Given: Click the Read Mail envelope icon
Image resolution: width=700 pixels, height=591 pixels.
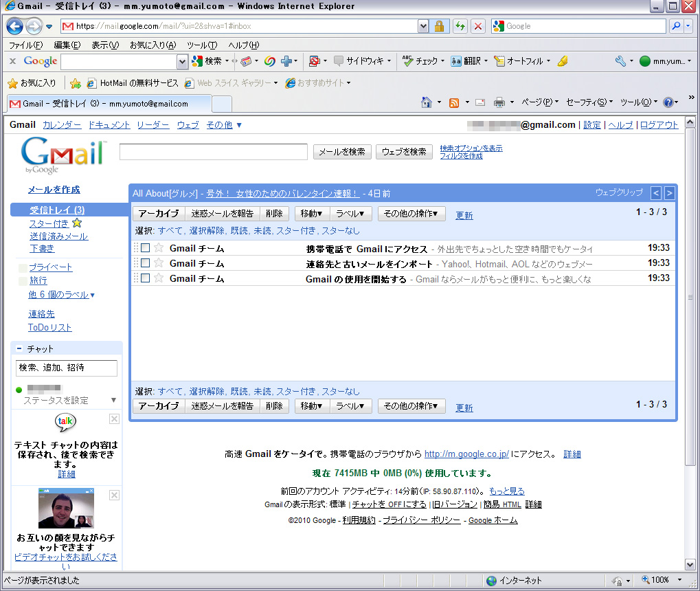Looking at the screenshot, I should (x=480, y=103).
